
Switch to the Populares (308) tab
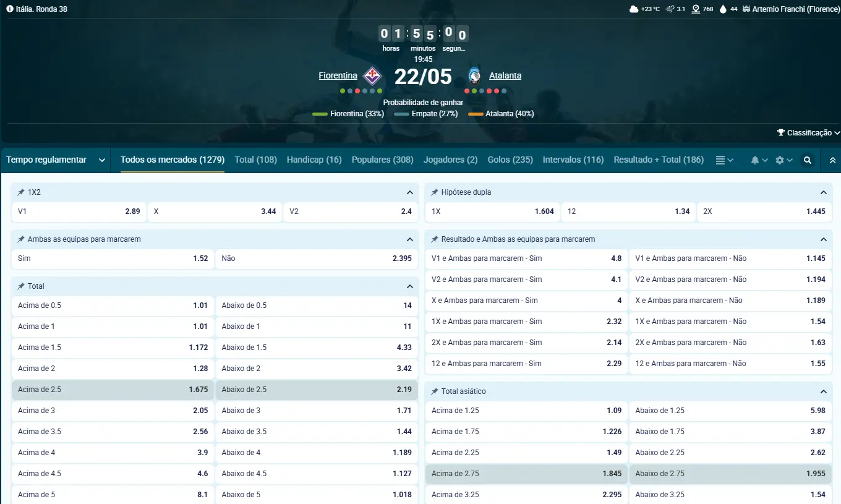382,160
